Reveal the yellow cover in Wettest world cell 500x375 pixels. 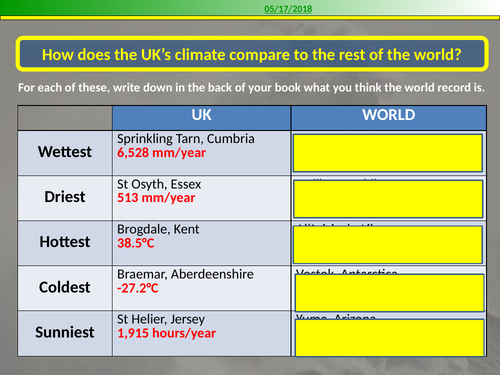pos(388,153)
